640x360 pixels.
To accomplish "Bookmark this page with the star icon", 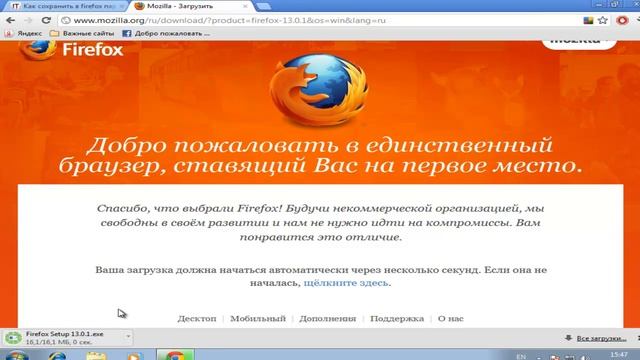I will point(603,20).
